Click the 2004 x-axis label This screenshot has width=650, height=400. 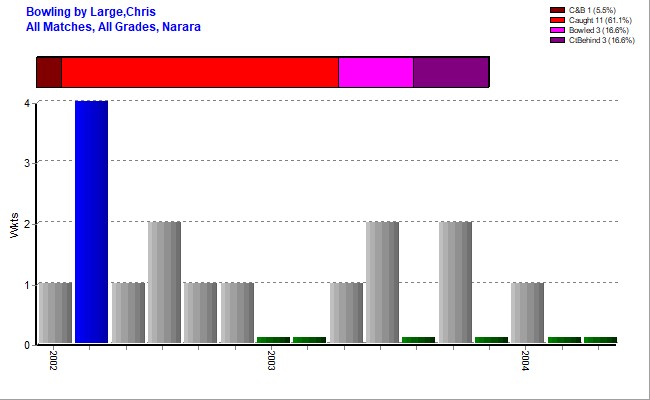pos(525,360)
